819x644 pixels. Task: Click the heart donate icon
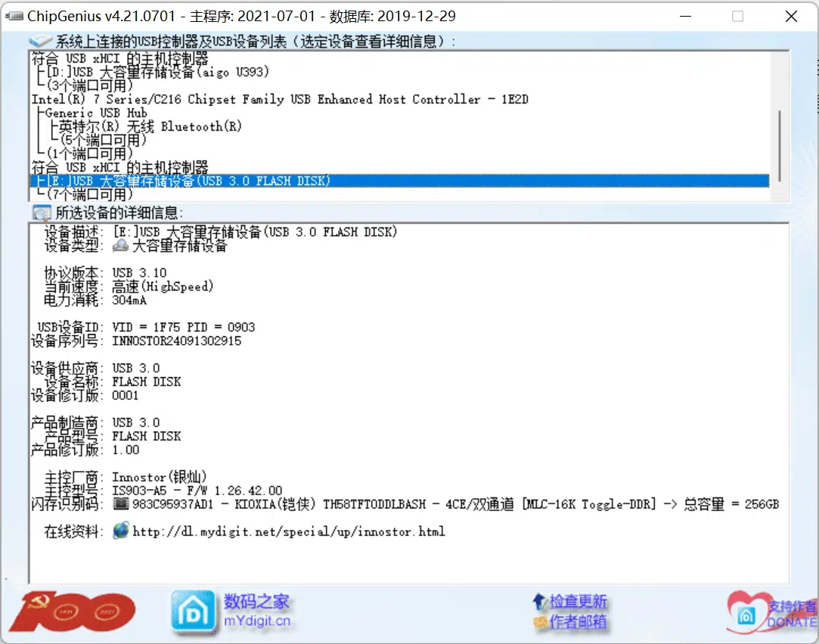(x=747, y=613)
